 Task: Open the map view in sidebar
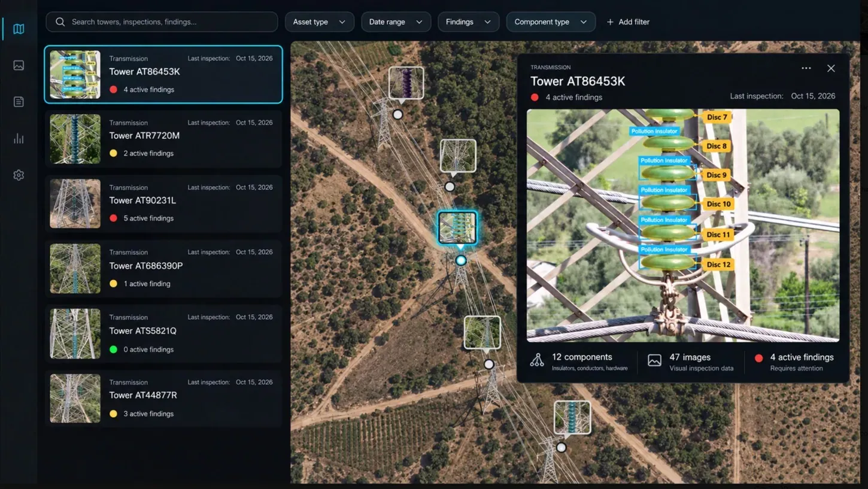coord(19,29)
